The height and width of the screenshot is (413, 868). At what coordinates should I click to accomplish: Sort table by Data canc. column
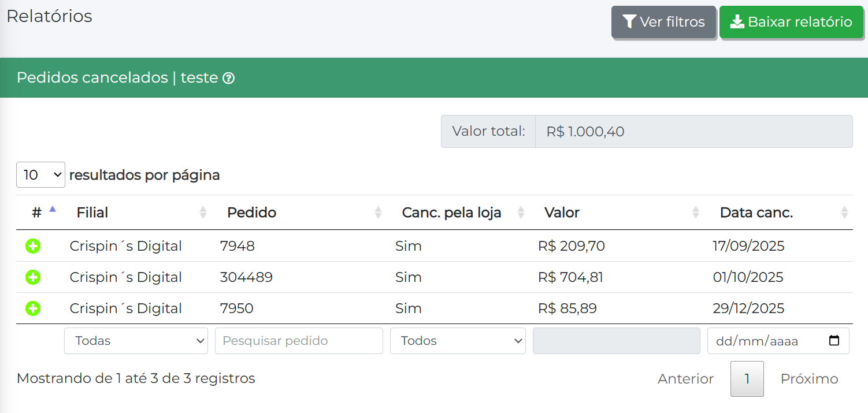[x=756, y=213]
